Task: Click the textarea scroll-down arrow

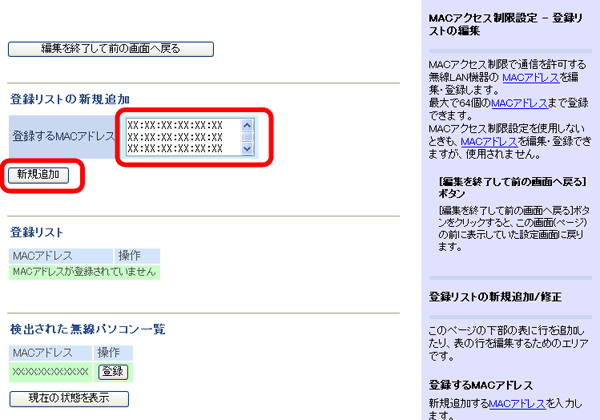Action: 248,148
